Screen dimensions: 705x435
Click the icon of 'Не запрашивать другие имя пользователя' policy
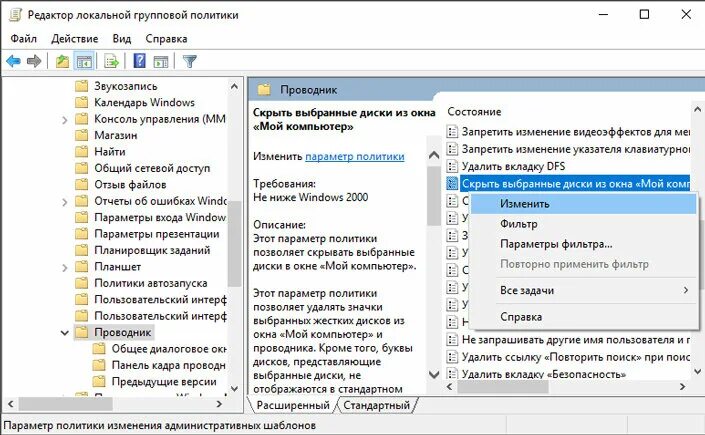(452, 340)
